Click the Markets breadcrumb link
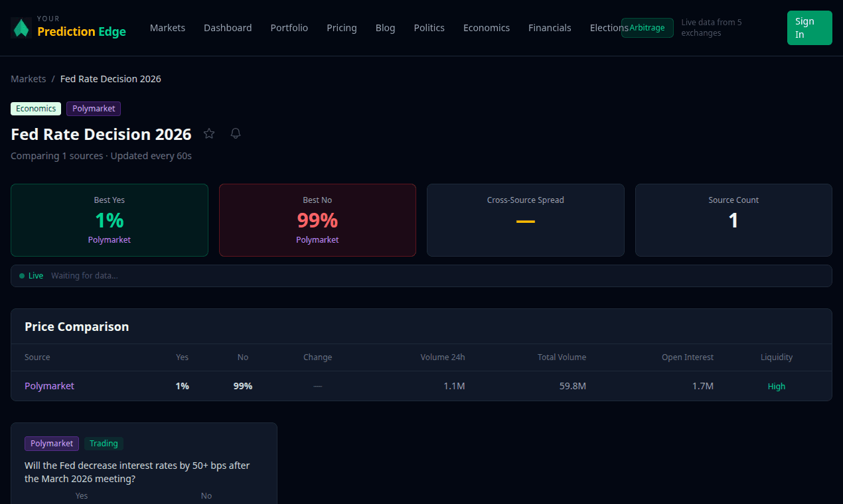Screen dimensions: 843x504 [28, 78]
